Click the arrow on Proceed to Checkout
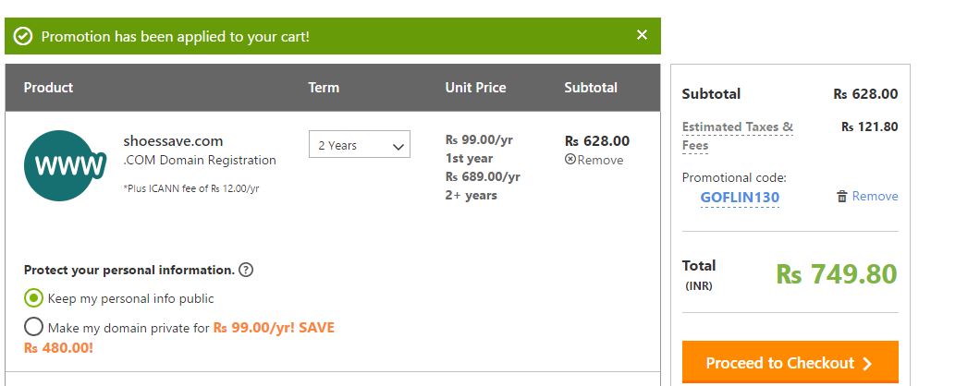This screenshot has height=386, width=980. pos(867,364)
